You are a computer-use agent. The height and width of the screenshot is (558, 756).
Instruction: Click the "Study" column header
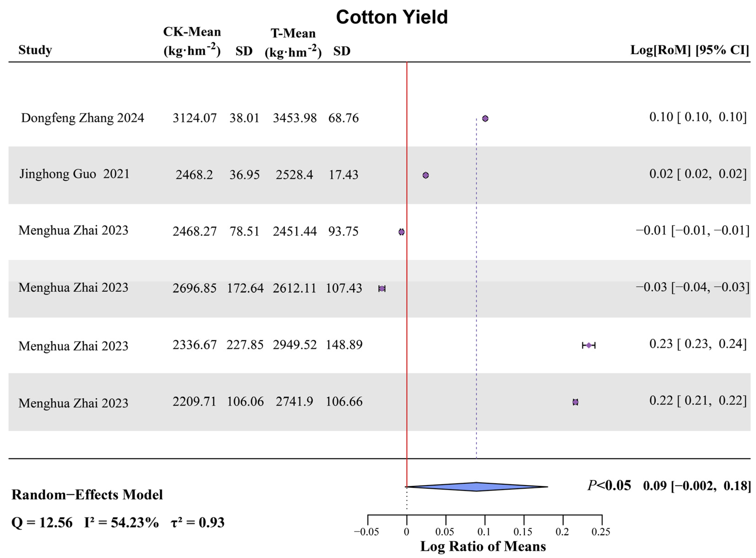coord(35,50)
